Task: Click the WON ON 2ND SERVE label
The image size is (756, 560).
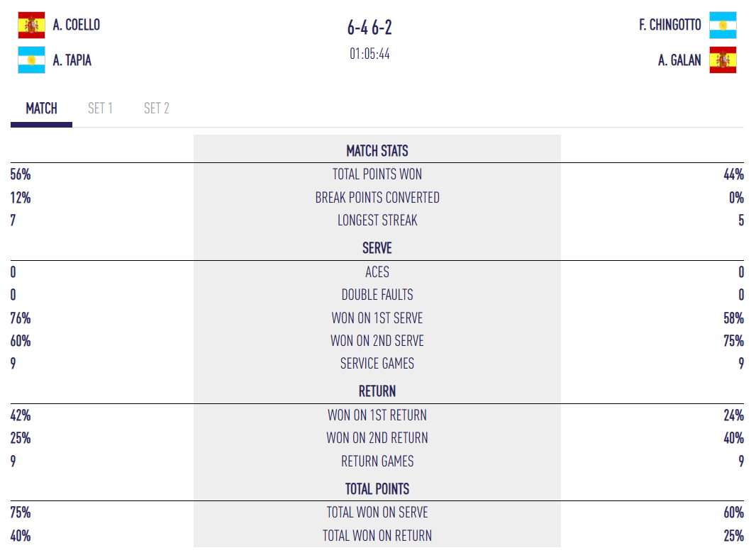Action: (377, 341)
